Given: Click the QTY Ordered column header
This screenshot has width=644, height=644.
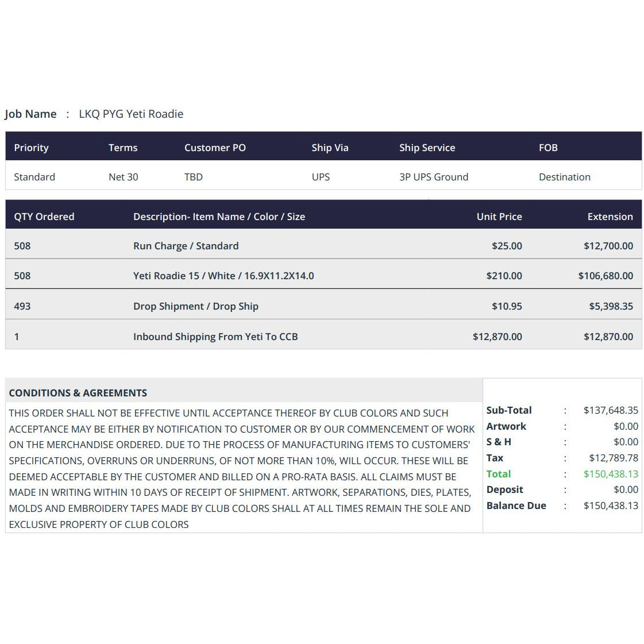Looking at the screenshot, I should (44, 217).
